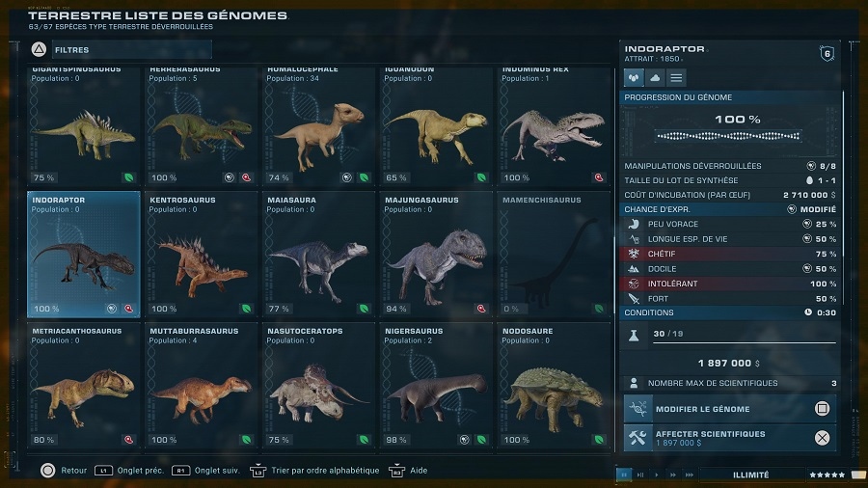Click Affecter scientifiques button
The width and height of the screenshot is (868, 488).
point(730,438)
